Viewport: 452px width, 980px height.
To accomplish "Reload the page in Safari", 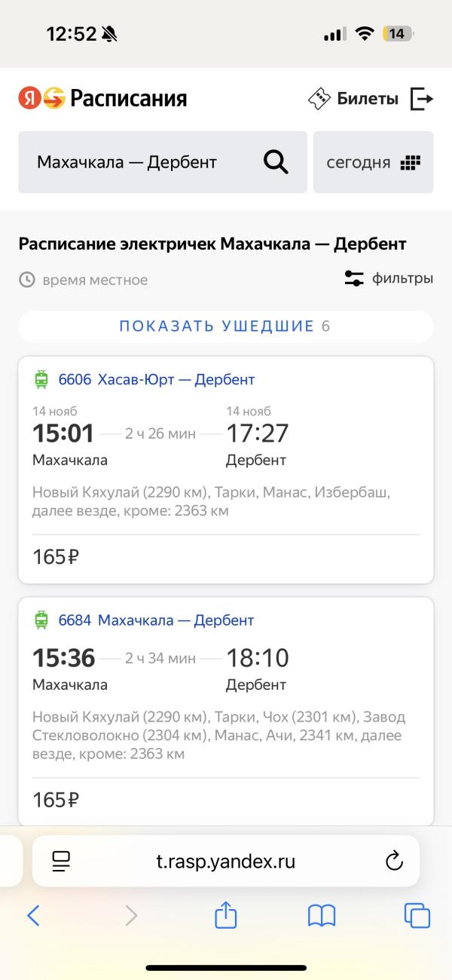I will point(393,861).
